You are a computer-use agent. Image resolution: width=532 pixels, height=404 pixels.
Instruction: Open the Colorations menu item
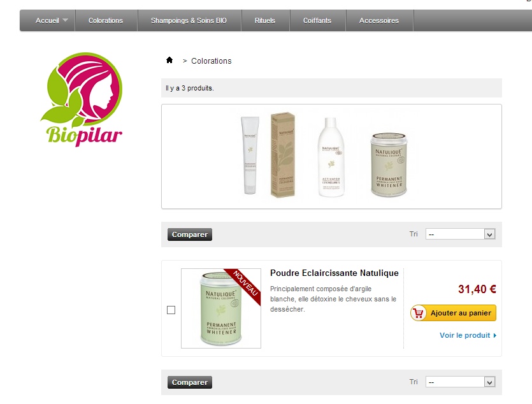point(106,20)
